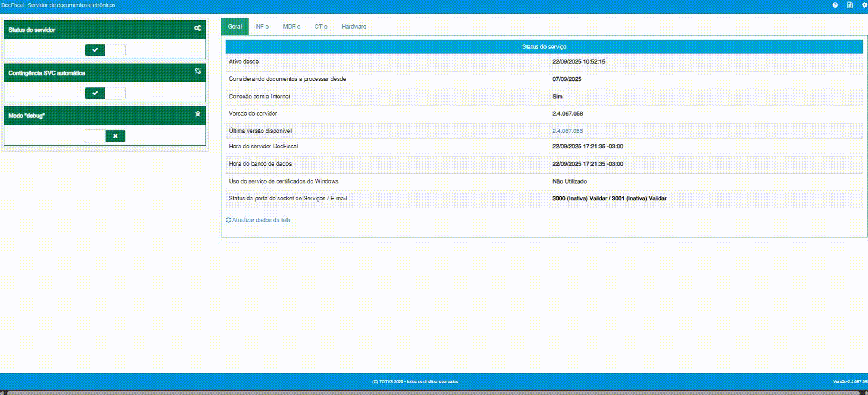This screenshot has height=395, width=868.
Task: Click the Conexão com a Internet label
Action: [x=259, y=97]
